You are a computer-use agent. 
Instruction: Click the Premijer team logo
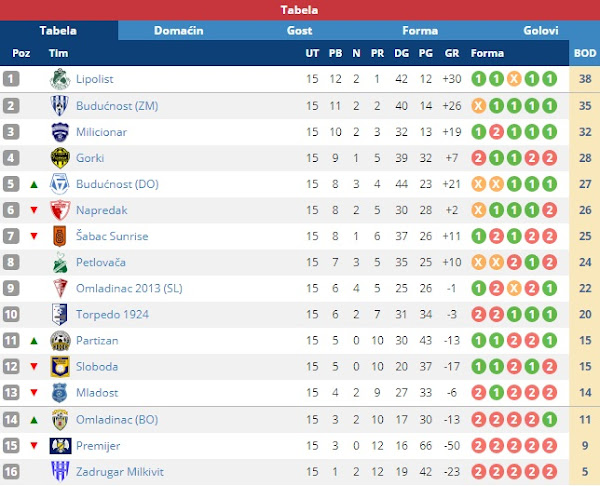click(60, 446)
